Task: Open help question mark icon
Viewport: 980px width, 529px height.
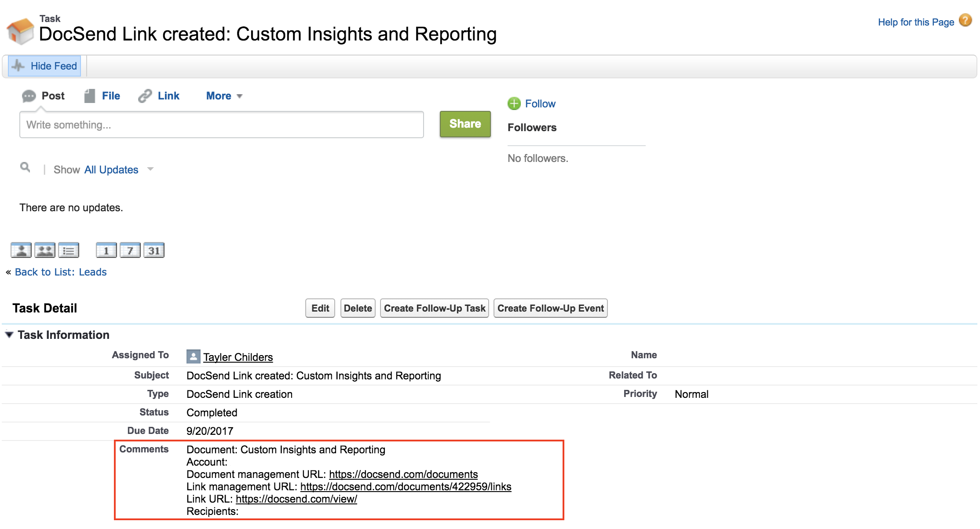Action: click(x=965, y=20)
